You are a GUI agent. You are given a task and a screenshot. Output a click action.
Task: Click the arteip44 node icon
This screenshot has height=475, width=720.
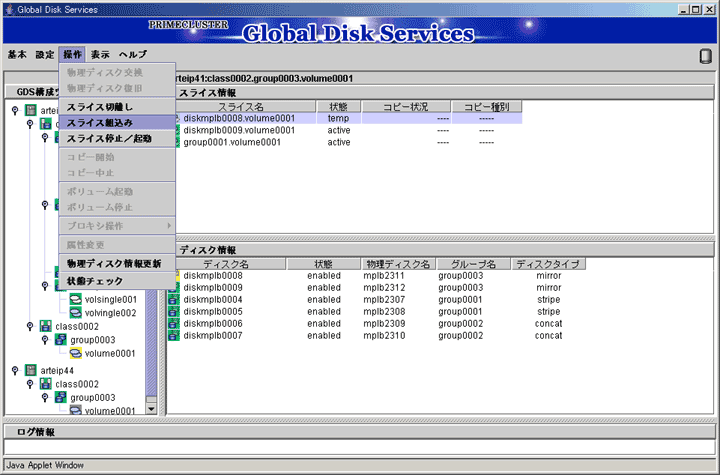pos(31,370)
